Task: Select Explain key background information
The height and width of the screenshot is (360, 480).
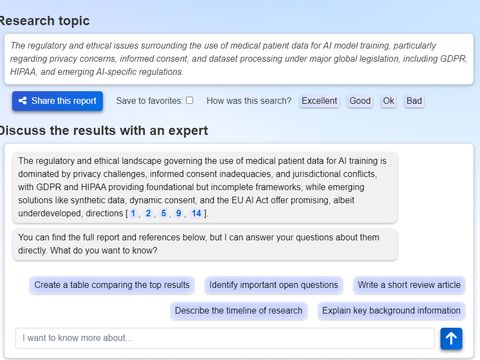Action: coord(391,311)
